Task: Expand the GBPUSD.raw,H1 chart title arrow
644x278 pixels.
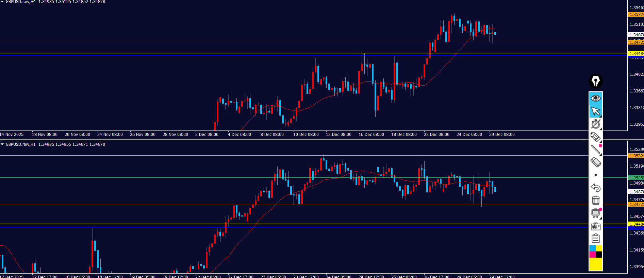Action: point(2,144)
